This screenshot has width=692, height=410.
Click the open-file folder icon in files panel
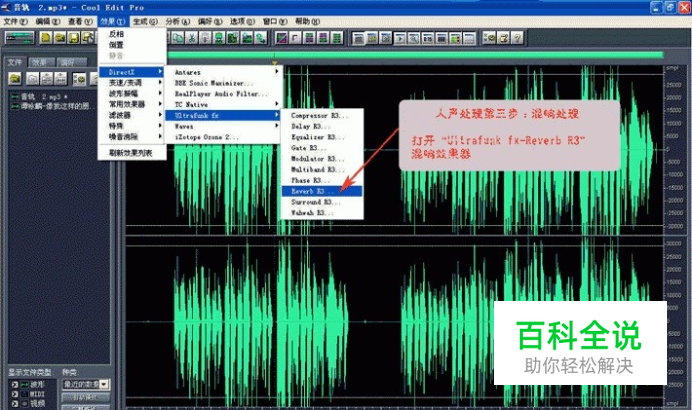click(x=15, y=79)
